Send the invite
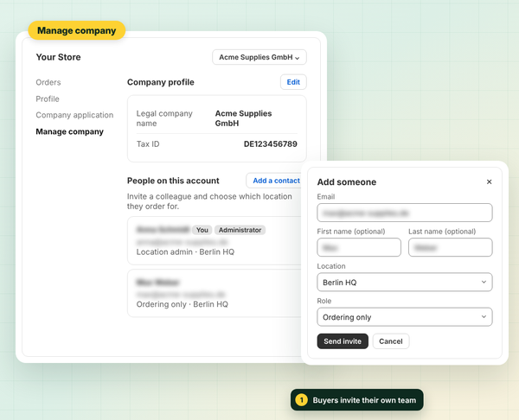Viewport: 519px width, 420px height. [343, 341]
